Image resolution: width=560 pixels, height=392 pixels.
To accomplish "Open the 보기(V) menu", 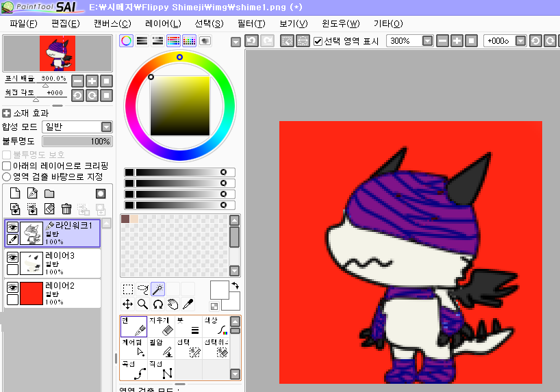I will (293, 24).
